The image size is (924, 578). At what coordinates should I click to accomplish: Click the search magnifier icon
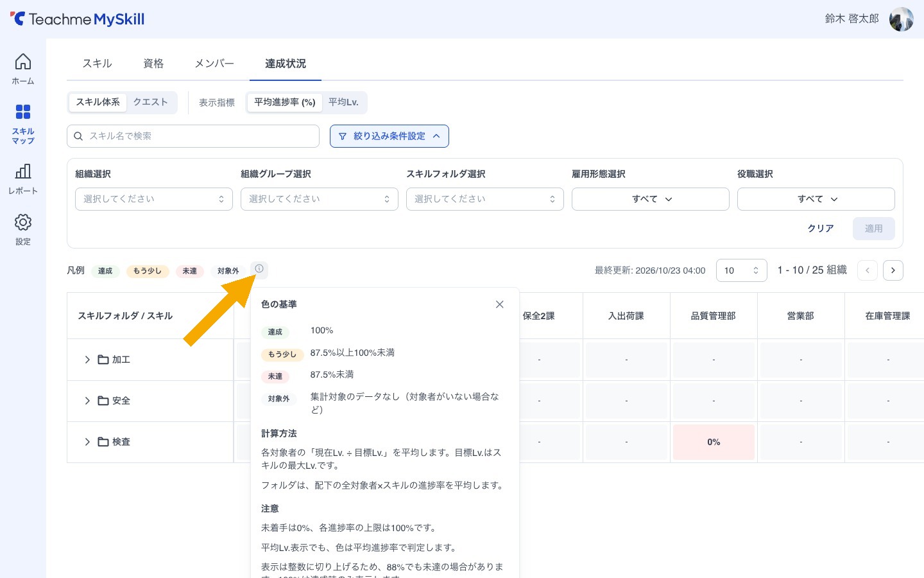tap(78, 136)
